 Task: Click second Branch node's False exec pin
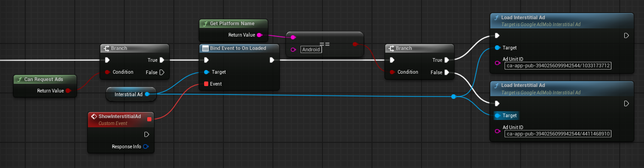(446, 72)
